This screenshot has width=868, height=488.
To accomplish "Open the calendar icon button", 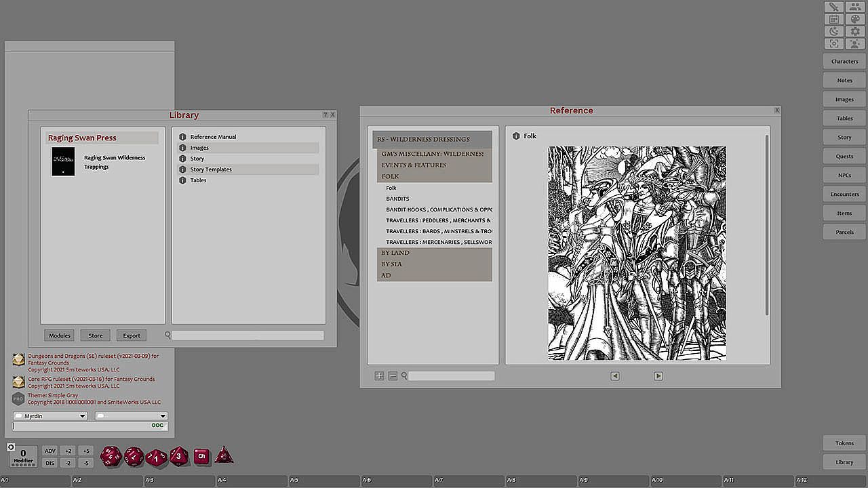I will pos(834,20).
